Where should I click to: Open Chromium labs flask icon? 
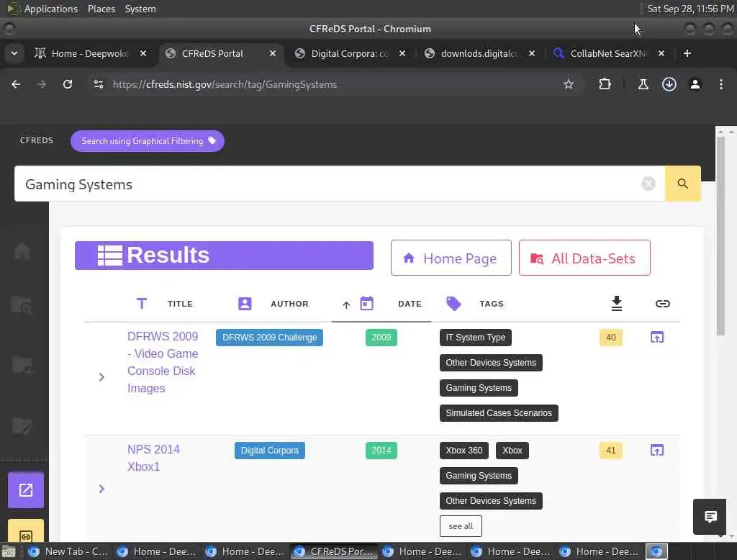(x=643, y=84)
